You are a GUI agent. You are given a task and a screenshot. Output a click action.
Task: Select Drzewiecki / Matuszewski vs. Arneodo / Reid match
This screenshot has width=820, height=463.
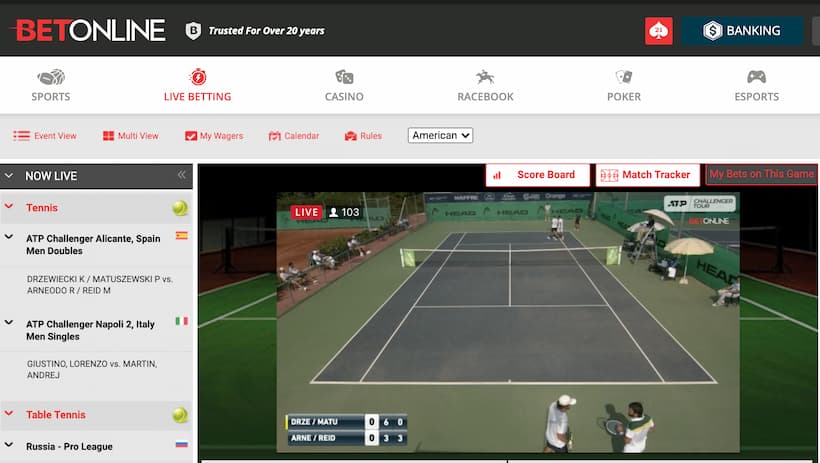coord(99,285)
